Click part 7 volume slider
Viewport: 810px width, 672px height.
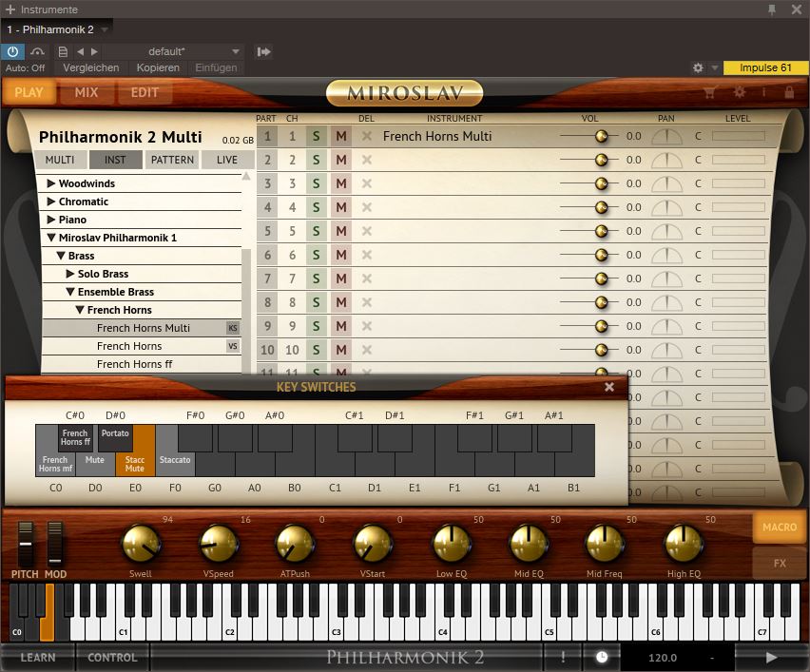coord(589,278)
